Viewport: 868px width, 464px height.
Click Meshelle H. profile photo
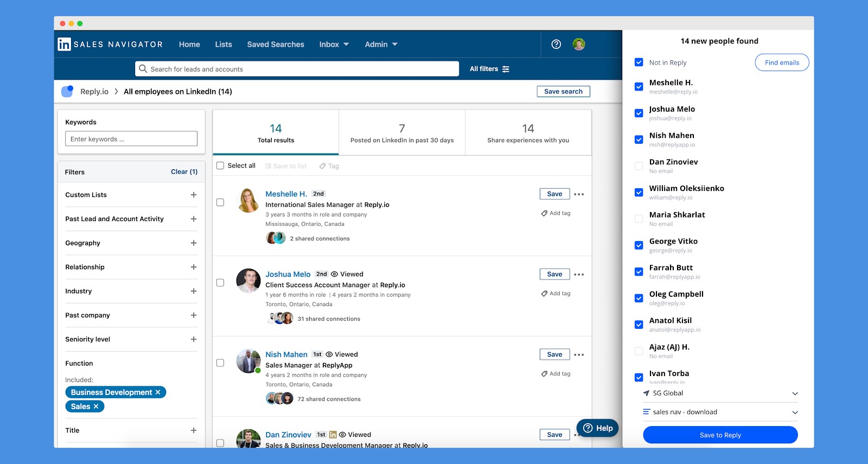248,200
